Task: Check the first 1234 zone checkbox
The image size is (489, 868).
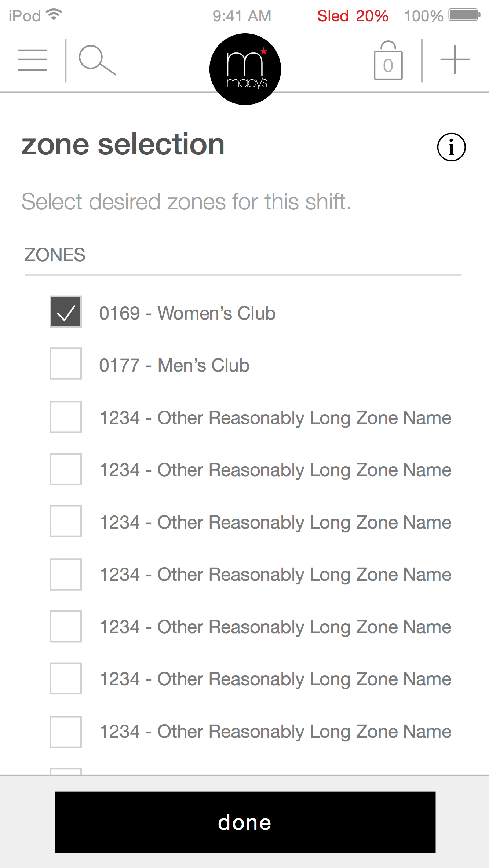Action: pos(66,417)
